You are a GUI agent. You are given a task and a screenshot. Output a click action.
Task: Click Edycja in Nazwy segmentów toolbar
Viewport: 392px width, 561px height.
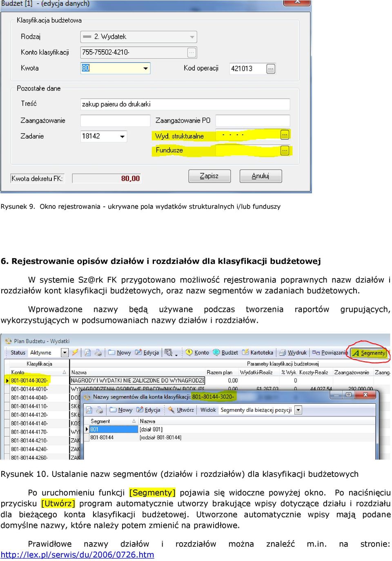149,410
